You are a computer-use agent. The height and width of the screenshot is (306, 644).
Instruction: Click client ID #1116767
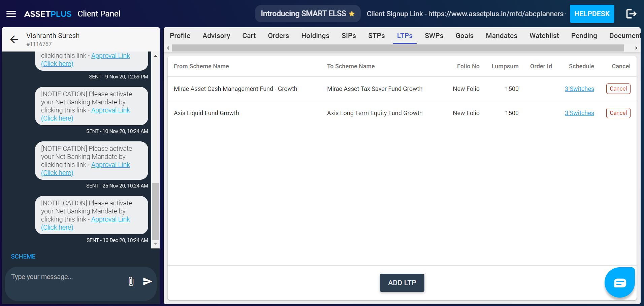click(x=39, y=44)
